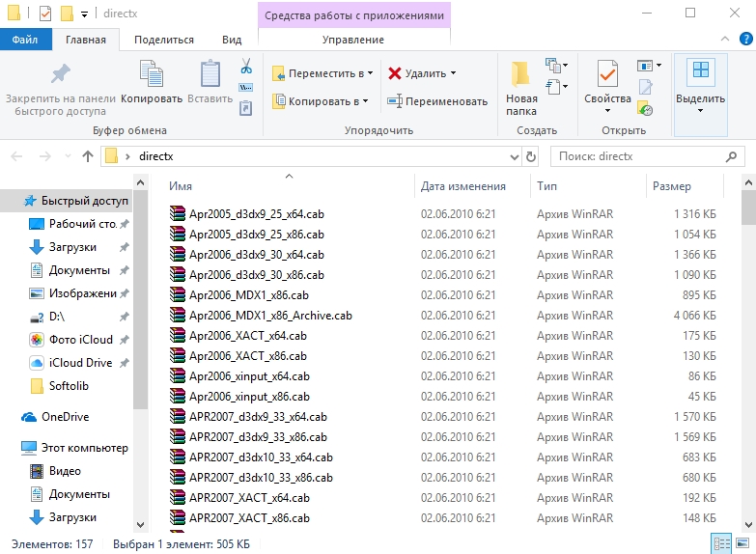Create folder with Новая папка icon

(x=521, y=73)
